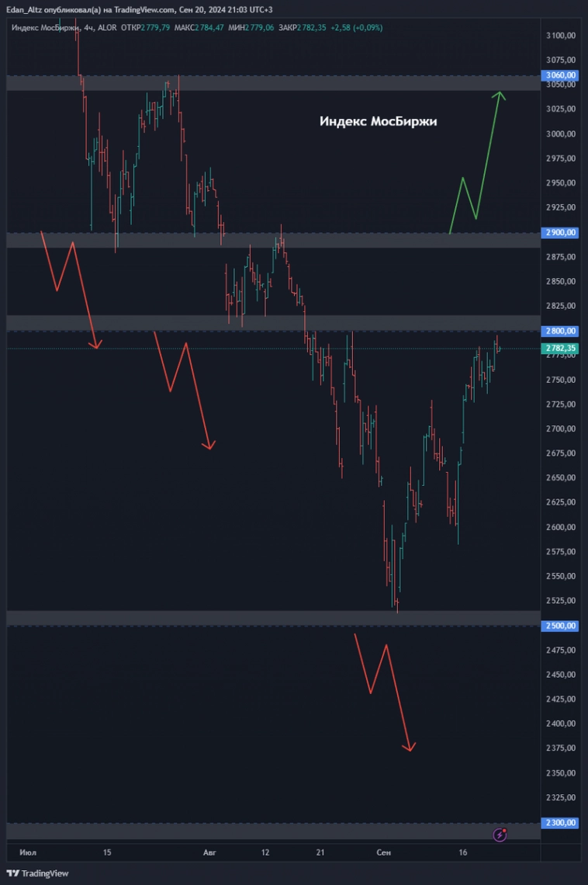588x885 pixels.
Task: Click the 16 date label on time axis
Action: click(463, 852)
